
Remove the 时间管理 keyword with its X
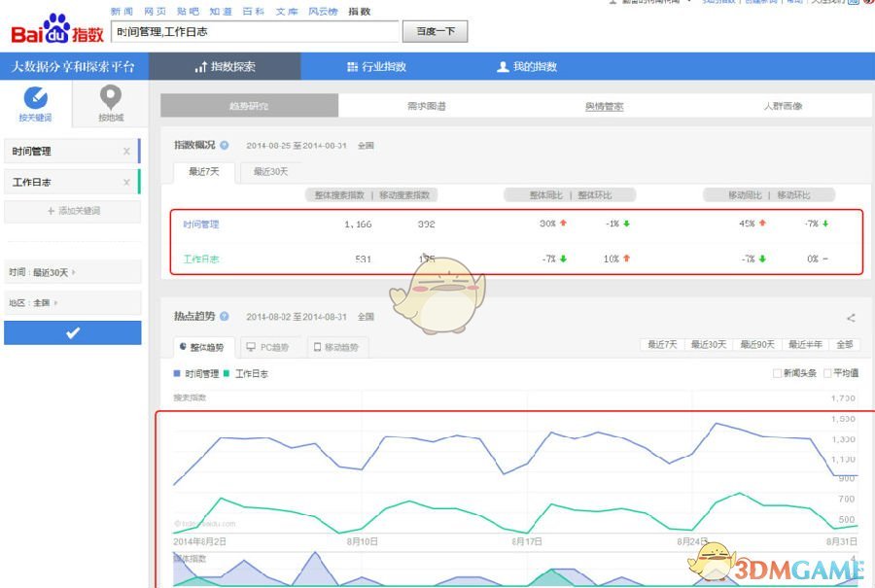(126, 152)
